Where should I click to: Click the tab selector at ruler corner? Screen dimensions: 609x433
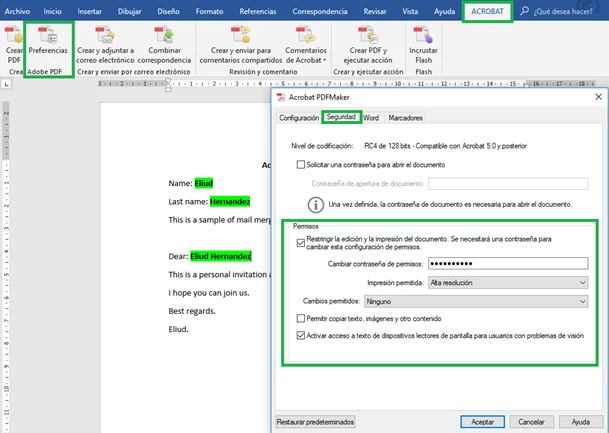point(7,84)
